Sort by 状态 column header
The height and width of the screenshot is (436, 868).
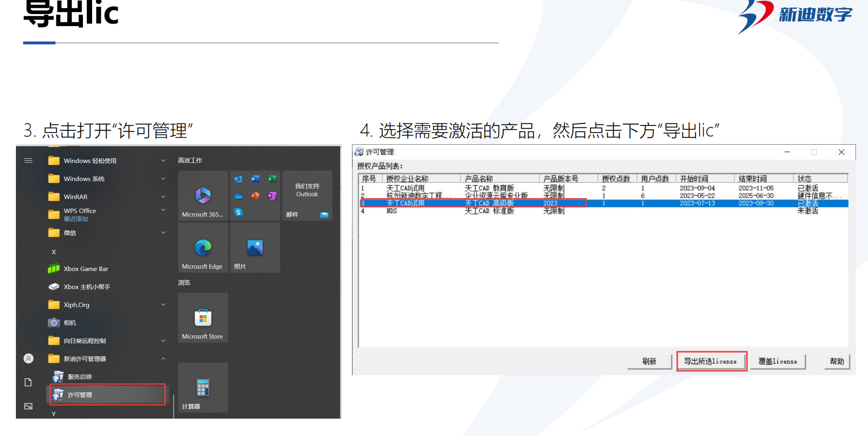click(821, 178)
